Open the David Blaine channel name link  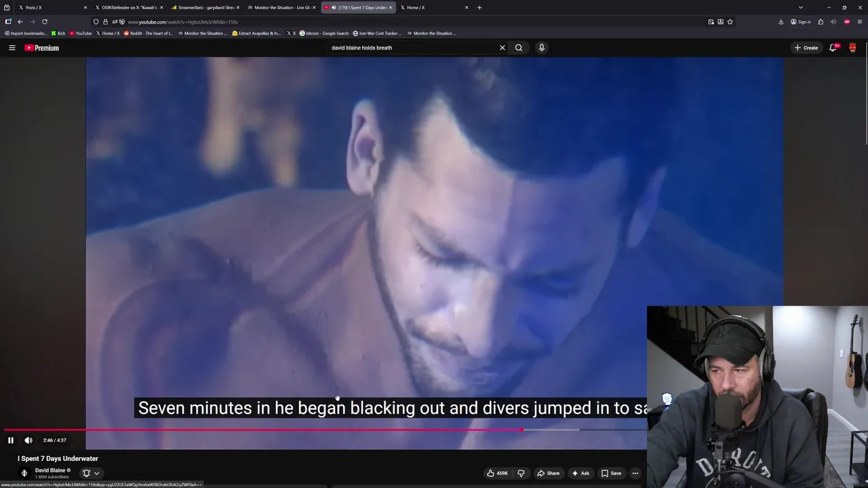point(50,470)
